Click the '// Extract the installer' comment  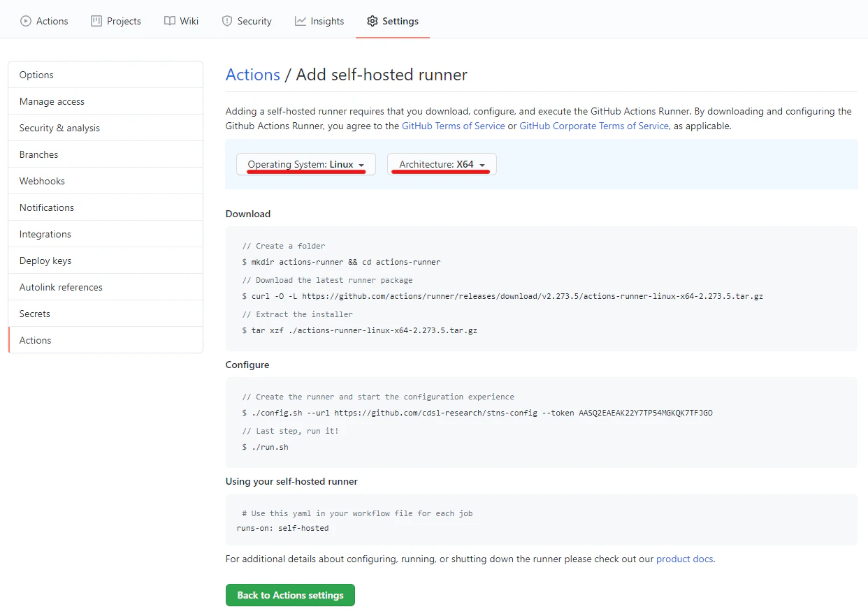(x=297, y=314)
